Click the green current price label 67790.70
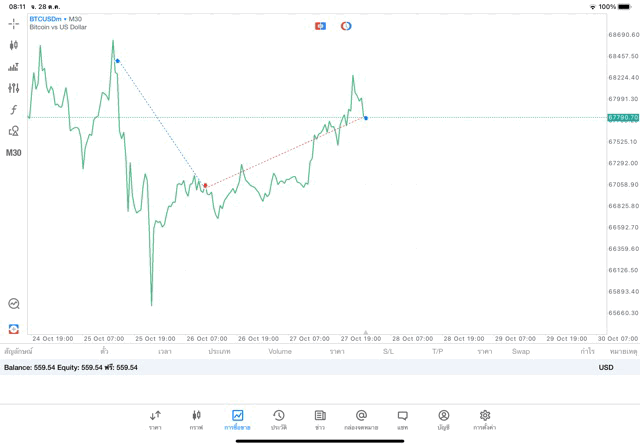 pyautogui.click(x=622, y=118)
